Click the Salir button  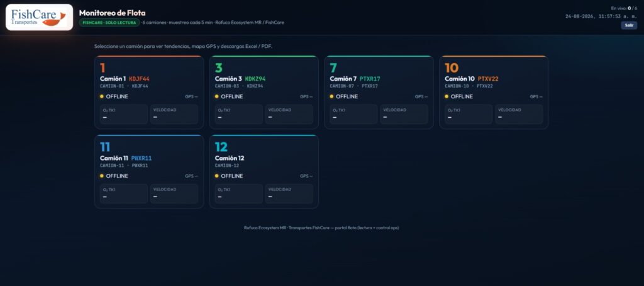[x=629, y=25]
